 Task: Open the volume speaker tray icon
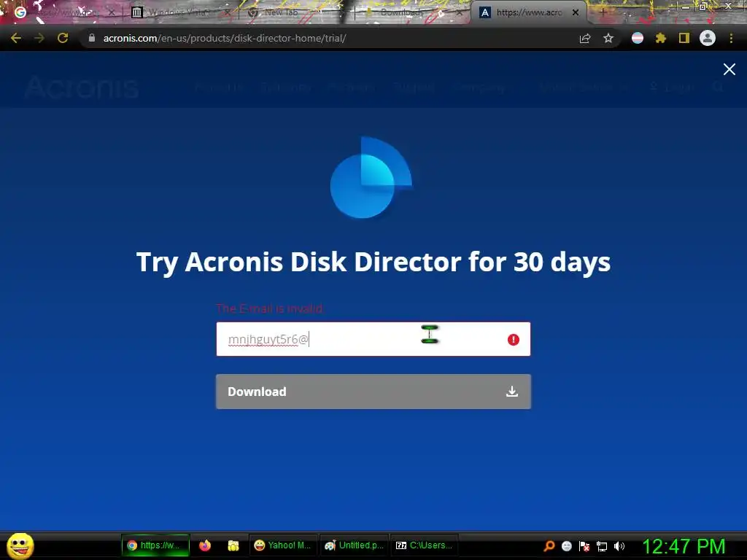point(619,545)
